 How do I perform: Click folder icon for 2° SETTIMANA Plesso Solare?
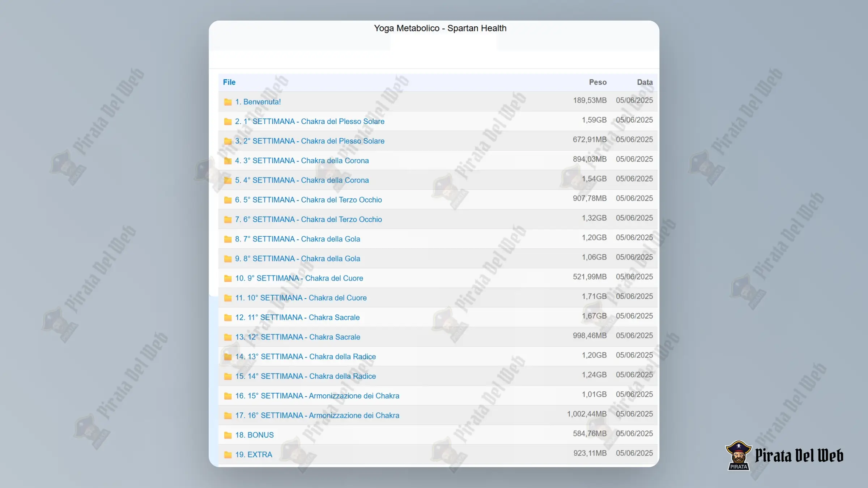tap(228, 141)
